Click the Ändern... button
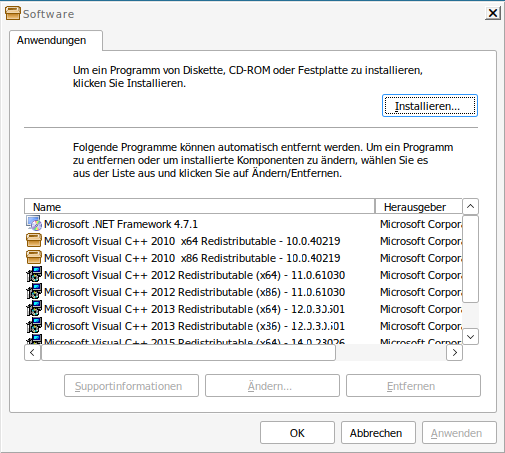Screen dimensions: 505x453 (x=272, y=386)
